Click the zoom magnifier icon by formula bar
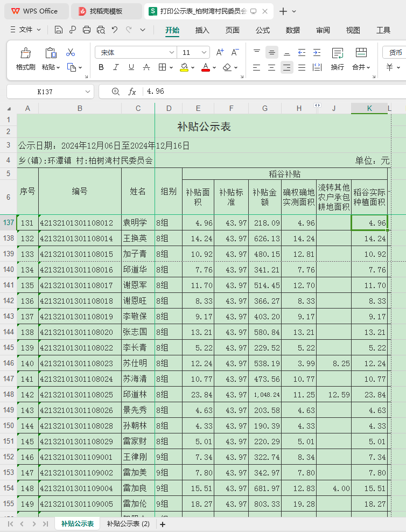This screenshot has height=532, width=406. (x=116, y=92)
